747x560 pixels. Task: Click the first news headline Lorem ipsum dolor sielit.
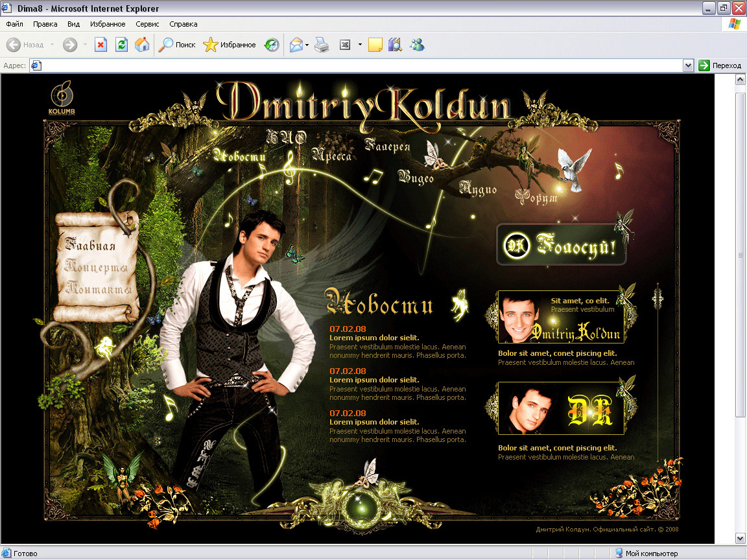click(374, 338)
